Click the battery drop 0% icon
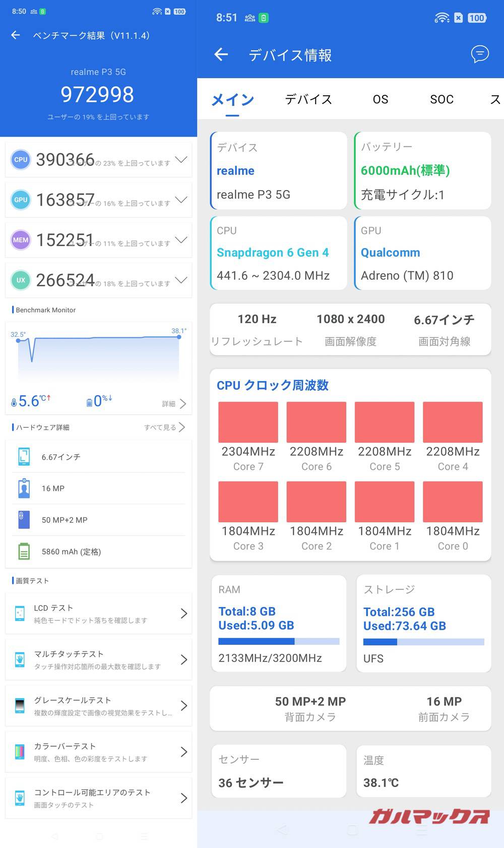This screenshot has height=848, width=504. (89, 402)
